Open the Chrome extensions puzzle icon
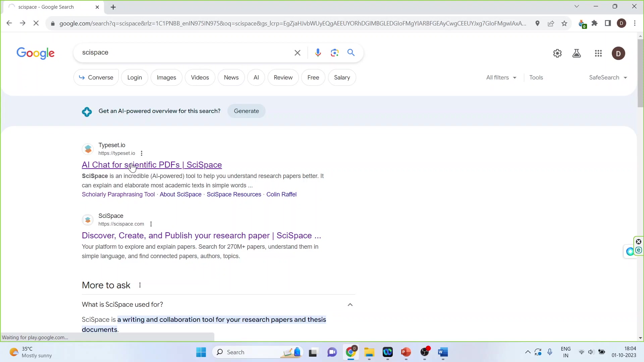 point(595,23)
